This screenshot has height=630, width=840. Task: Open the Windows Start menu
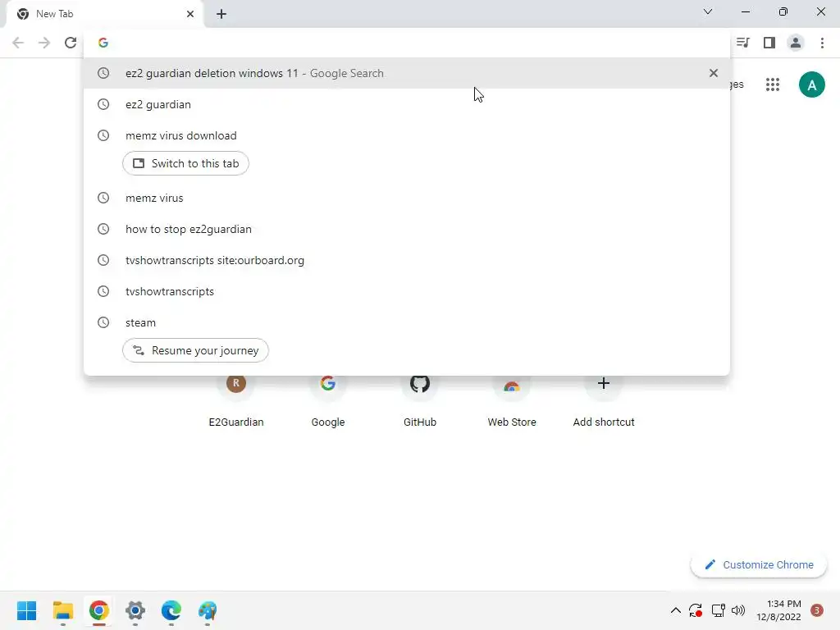point(27,610)
